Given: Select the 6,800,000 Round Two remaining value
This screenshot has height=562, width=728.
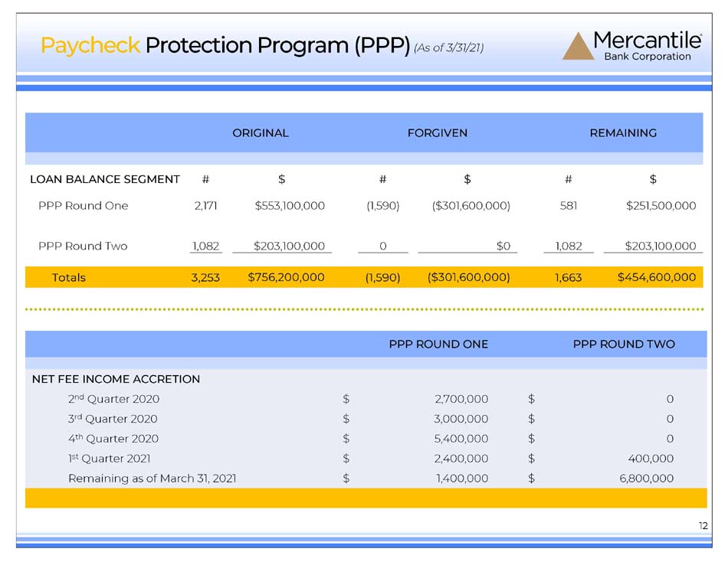Looking at the screenshot, I should 646,479.
